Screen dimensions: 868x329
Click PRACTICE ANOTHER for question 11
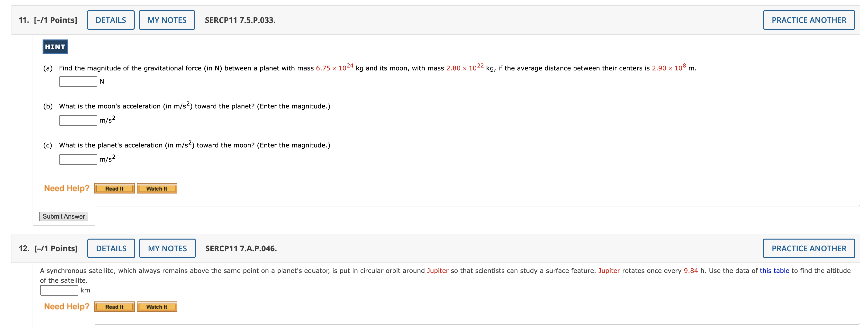[x=809, y=20]
